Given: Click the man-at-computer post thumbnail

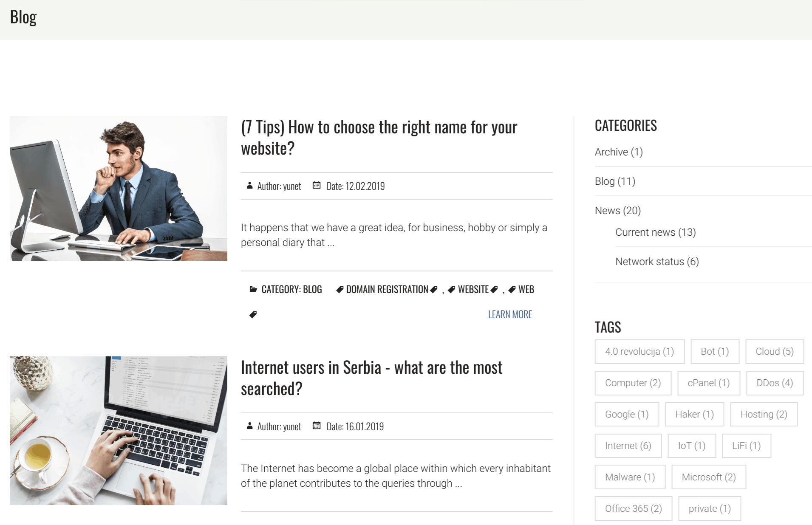Looking at the screenshot, I should point(119,188).
